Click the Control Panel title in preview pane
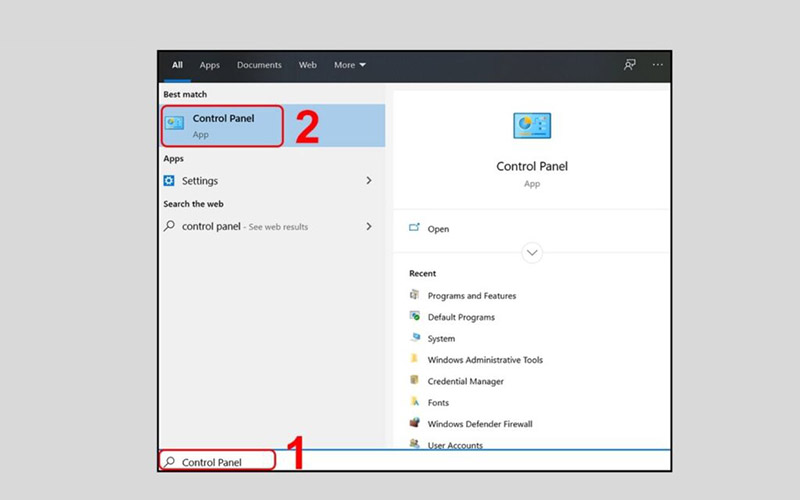The height and width of the screenshot is (500, 800). click(532, 166)
